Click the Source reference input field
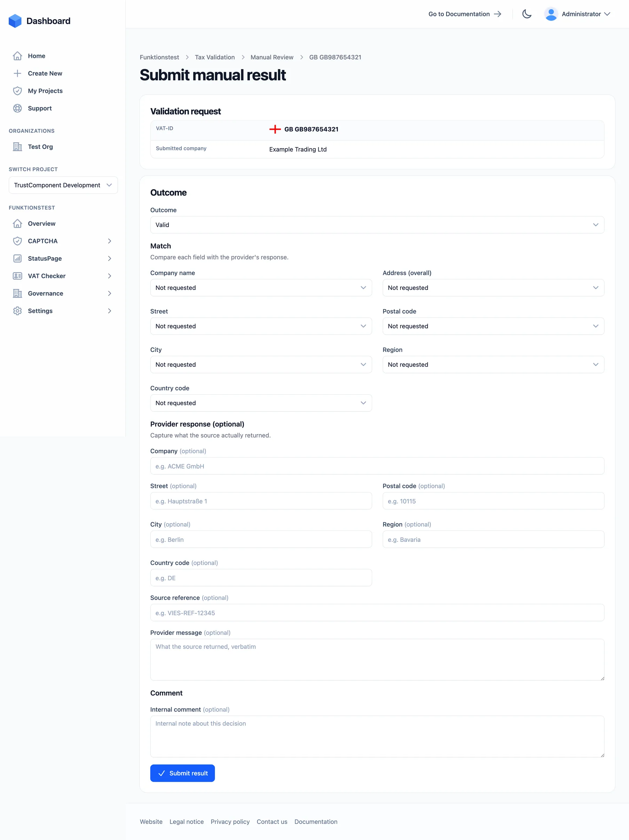This screenshot has height=840, width=629. [x=377, y=613]
